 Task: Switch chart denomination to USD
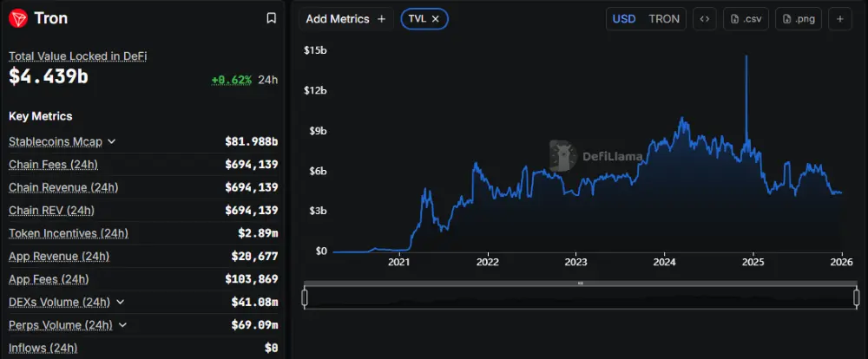[624, 19]
